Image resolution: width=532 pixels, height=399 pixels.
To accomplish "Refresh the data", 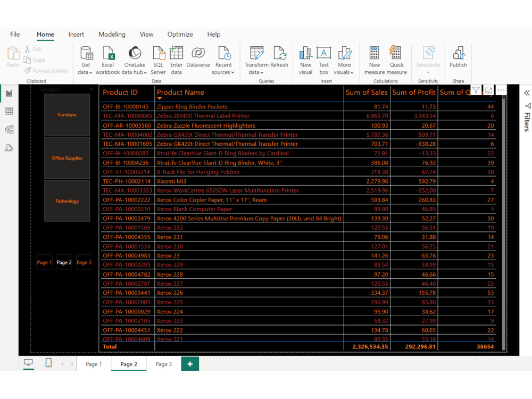I will [x=280, y=59].
